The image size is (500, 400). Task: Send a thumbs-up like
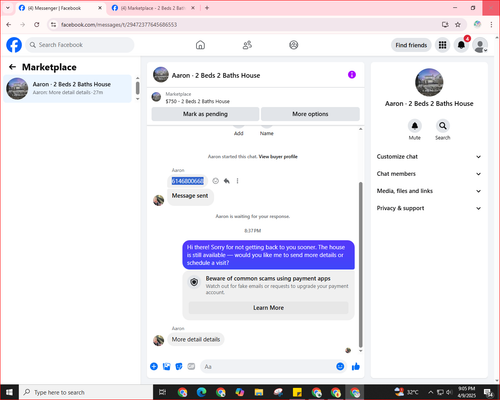356,367
